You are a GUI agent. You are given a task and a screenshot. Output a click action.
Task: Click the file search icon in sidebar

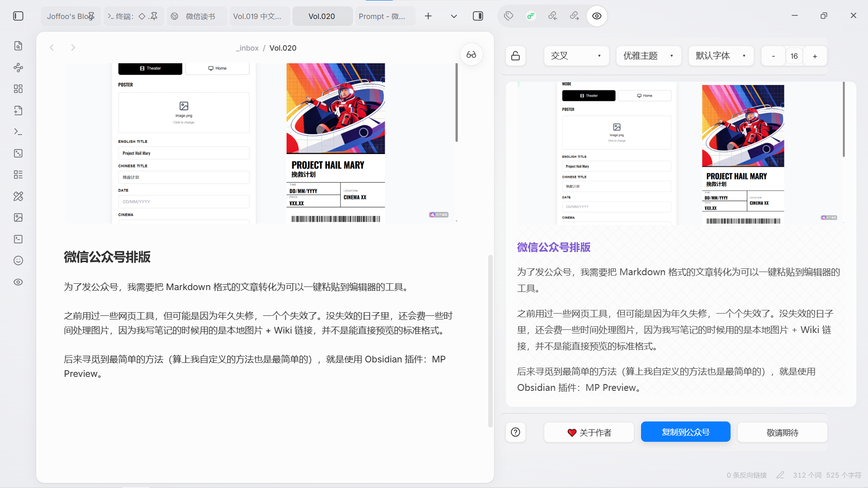(18, 46)
